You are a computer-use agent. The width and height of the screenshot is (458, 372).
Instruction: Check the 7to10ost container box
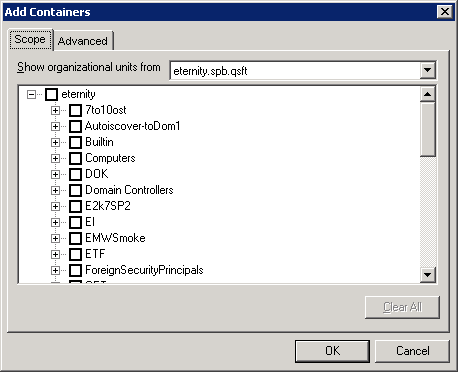pos(75,110)
